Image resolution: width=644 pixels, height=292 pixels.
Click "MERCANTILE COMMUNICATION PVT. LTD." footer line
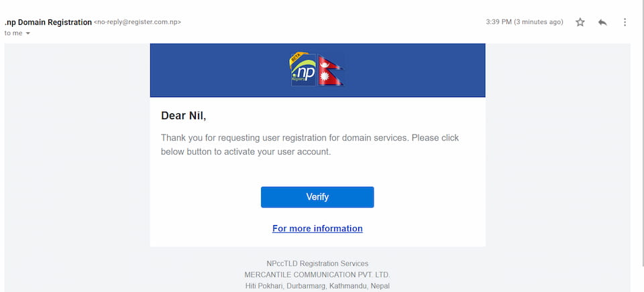tap(317, 275)
